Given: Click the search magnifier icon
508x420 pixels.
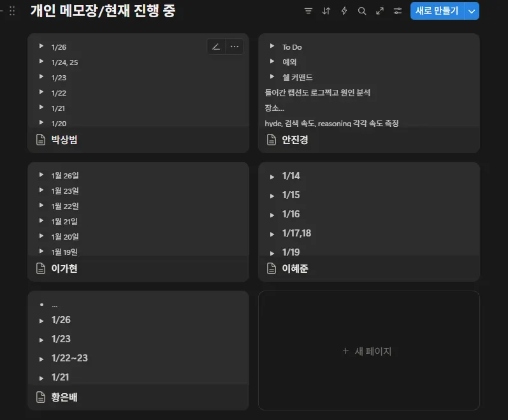Looking at the screenshot, I should [x=362, y=11].
